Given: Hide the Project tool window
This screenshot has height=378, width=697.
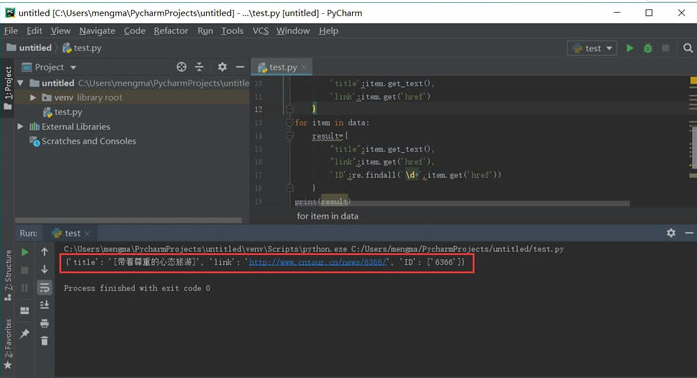Looking at the screenshot, I should [240, 67].
